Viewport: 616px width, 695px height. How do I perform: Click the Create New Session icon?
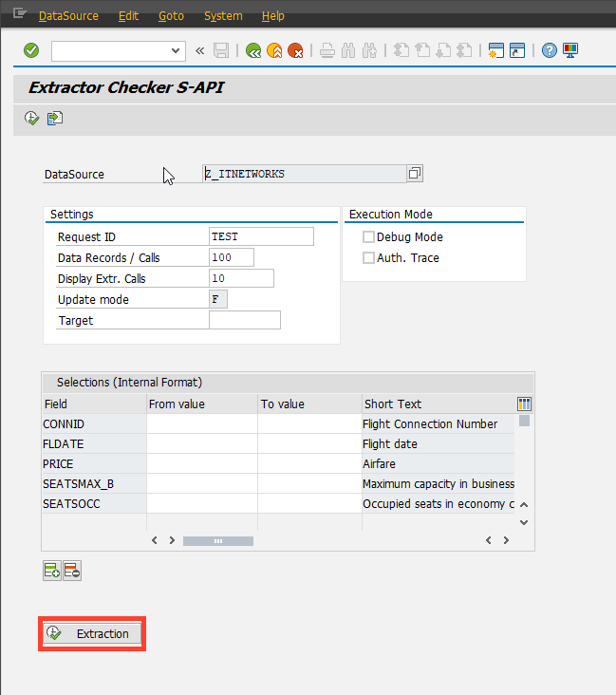tap(495, 50)
